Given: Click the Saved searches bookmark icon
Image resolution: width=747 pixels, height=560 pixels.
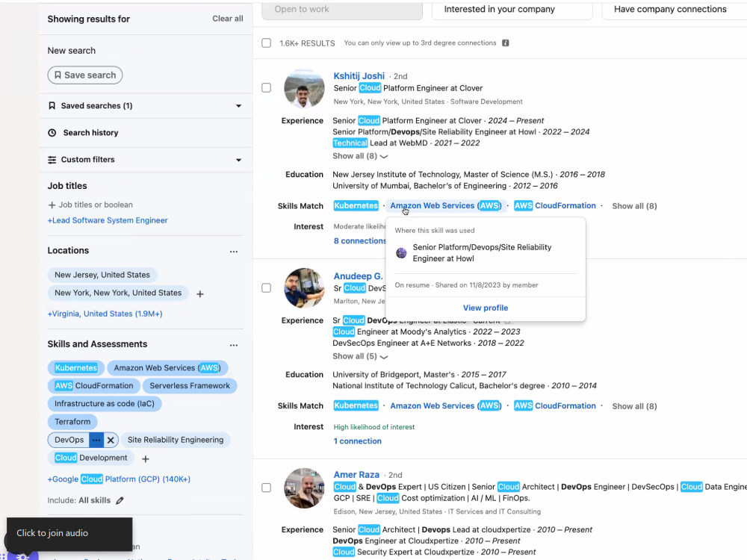Looking at the screenshot, I should (52, 106).
